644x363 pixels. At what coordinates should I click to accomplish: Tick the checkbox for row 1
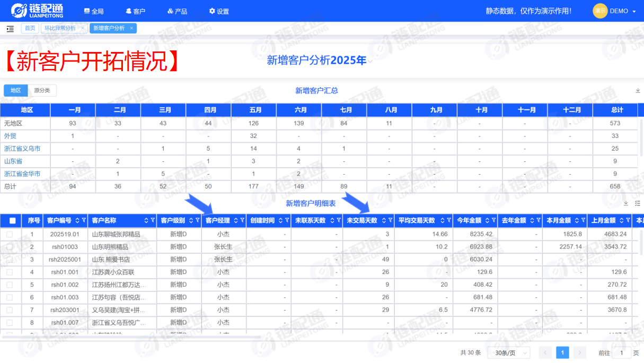click(10, 234)
